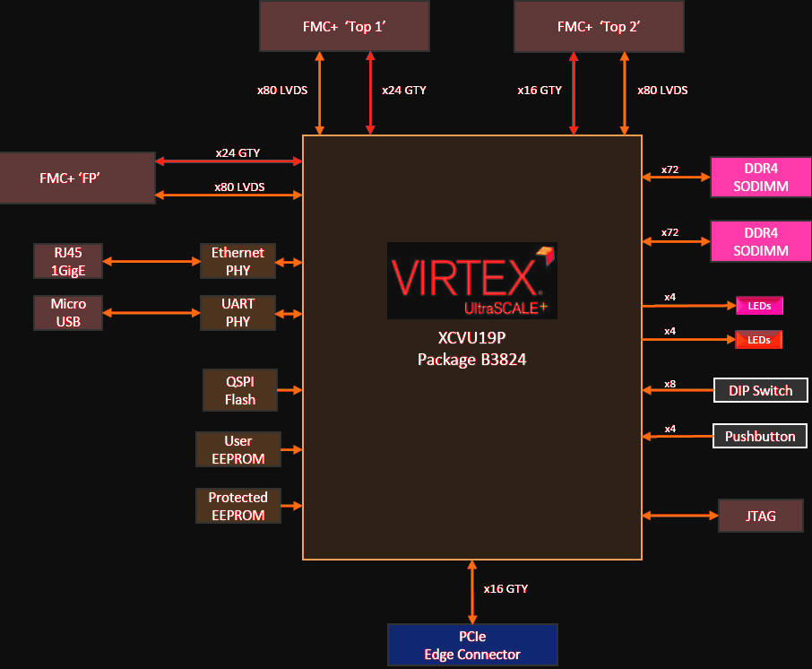Click x80 LVDS label beside FMC+ Top 2
The height and width of the screenshot is (669, 812).
pos(662,91)
